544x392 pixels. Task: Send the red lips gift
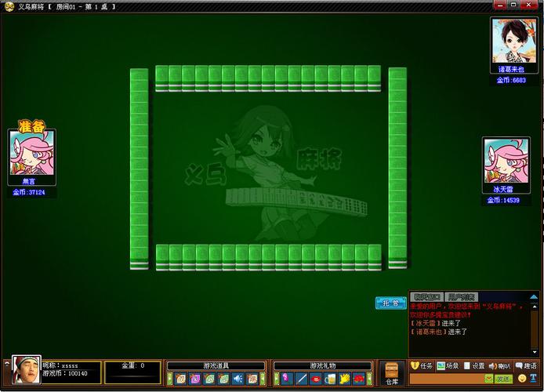point(316,379)
